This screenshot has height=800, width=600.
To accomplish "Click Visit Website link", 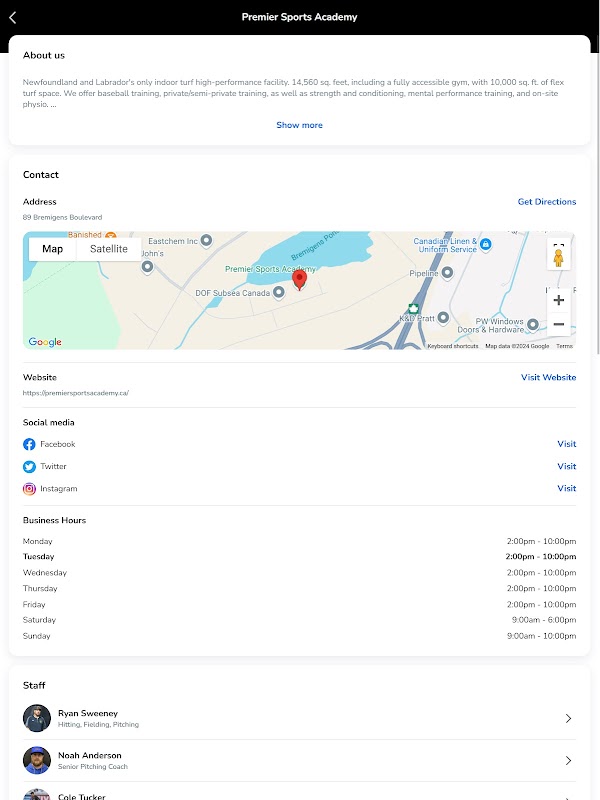I will click(x=548, y=378).
